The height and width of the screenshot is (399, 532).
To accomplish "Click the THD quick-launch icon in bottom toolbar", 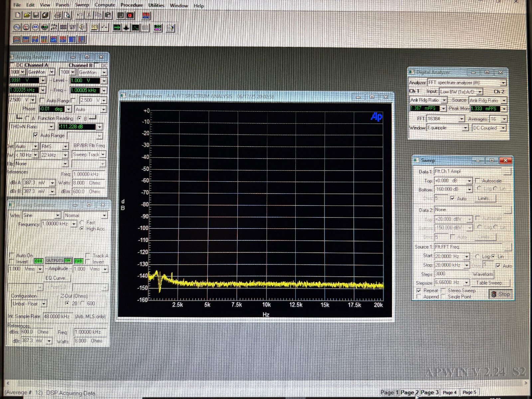I will pos(26,40).
